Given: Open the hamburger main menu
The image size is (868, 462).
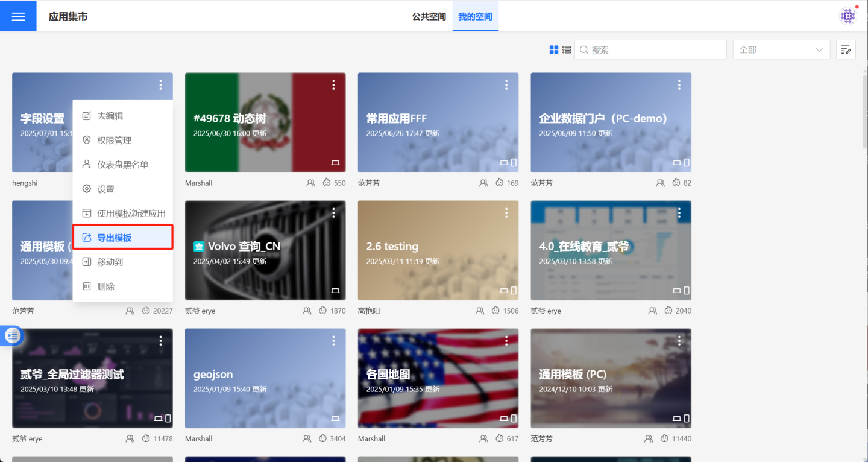Looking at the screenshot, I should 18,16.
